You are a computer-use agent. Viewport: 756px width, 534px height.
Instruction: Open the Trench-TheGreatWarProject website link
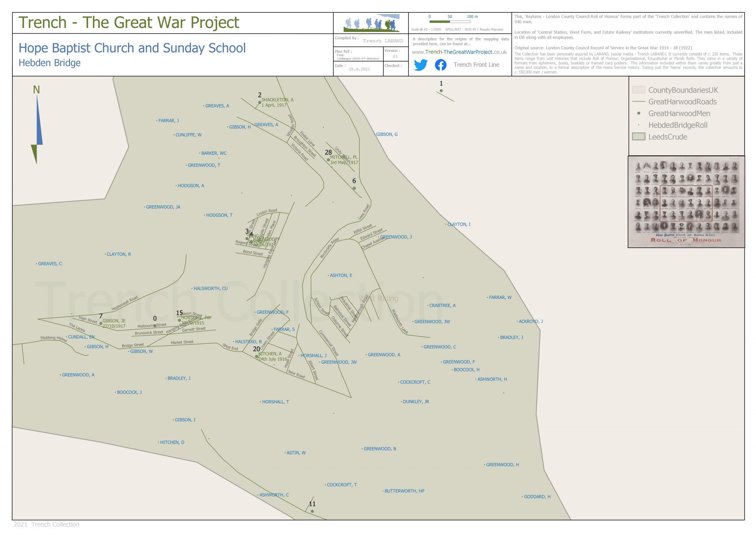pyautogui.click(x=459, y=52)
